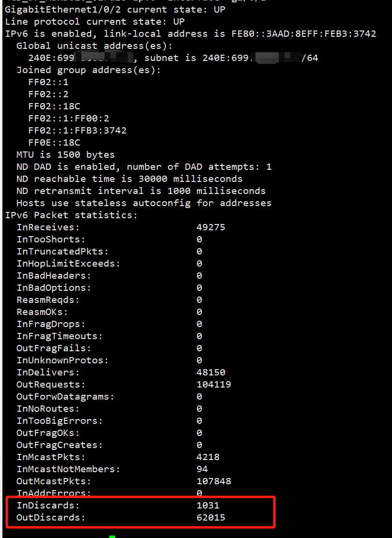Screen dimensions: 392x538
Task: Click the "Hosts use stateless autoconfig" line
Action: pyautogui.click(x=144, y=203)
